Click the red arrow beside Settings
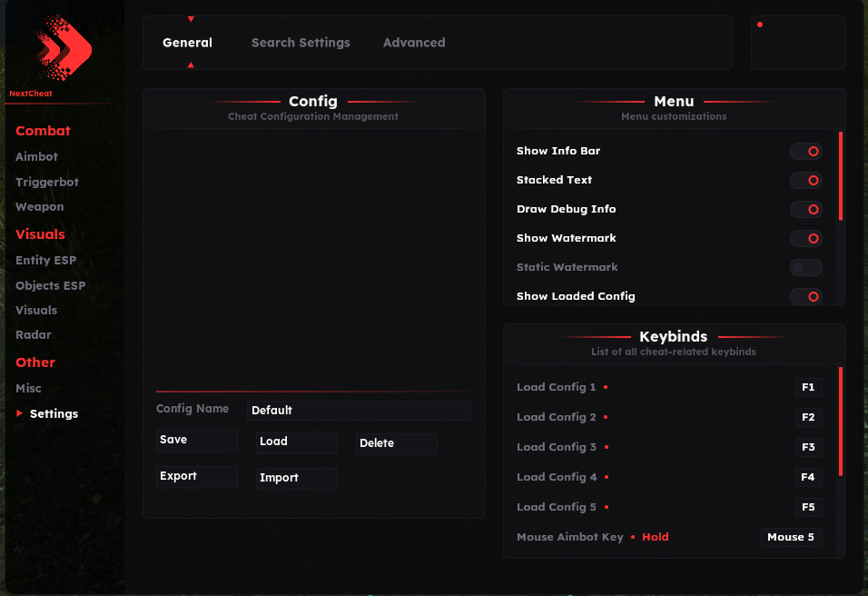Viewport: 868px width, 596px height. click(x=20, y=413)
